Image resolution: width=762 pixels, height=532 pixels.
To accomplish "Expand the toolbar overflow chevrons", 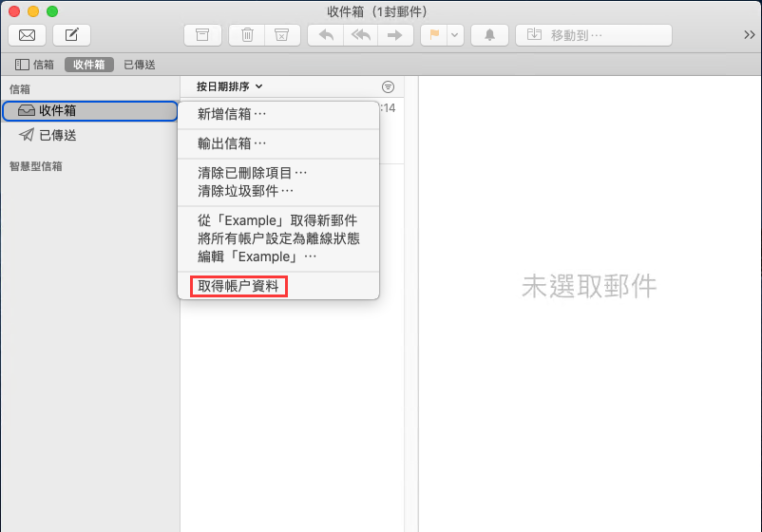I will coord(749,35).
